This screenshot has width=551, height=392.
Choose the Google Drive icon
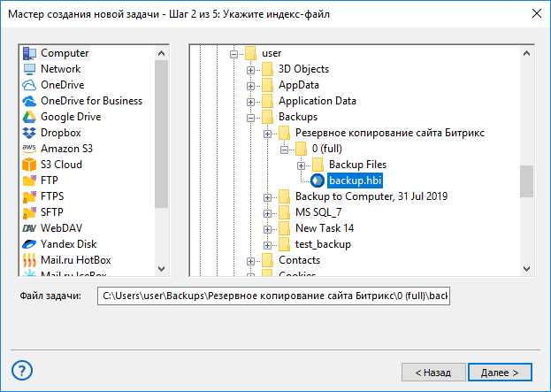pos(29,117)
